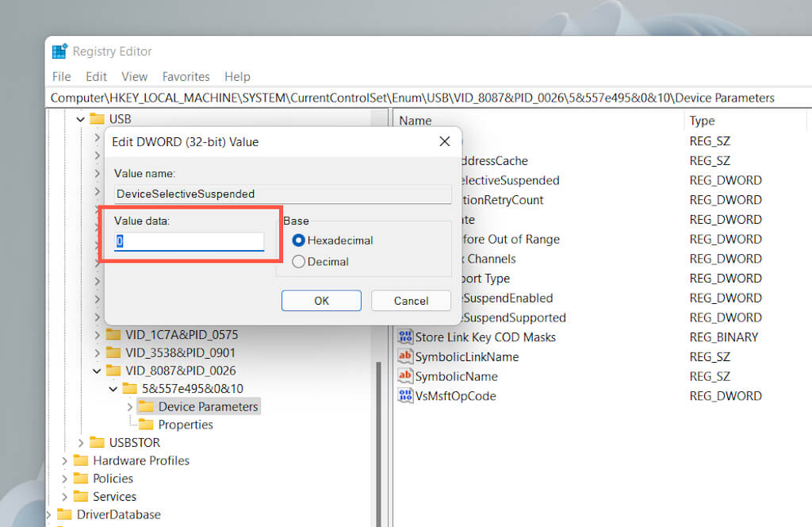Collapse the 5&557e495&0&10 key
The height and width of the screenshot is (527, 812).
[113, 389]
